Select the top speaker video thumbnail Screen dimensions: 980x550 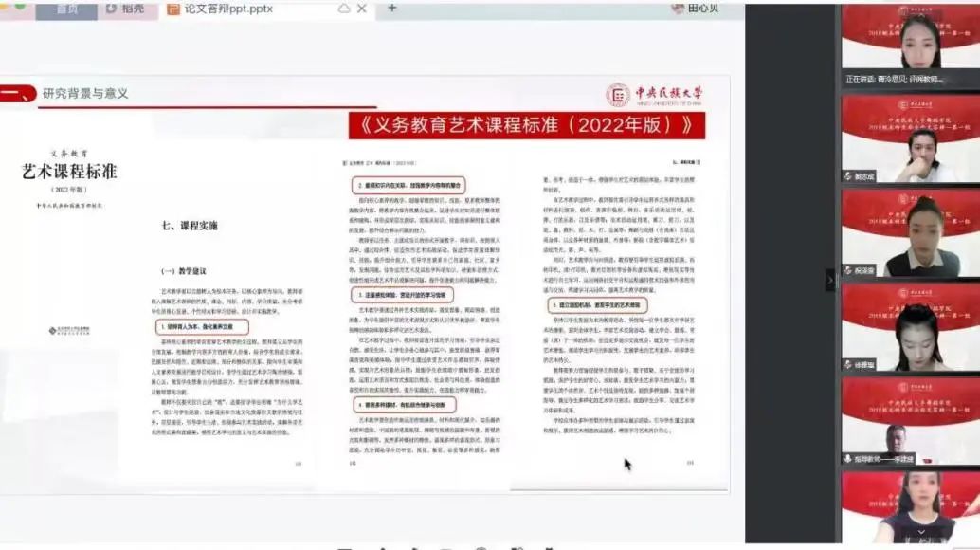(x=910, y=38)
